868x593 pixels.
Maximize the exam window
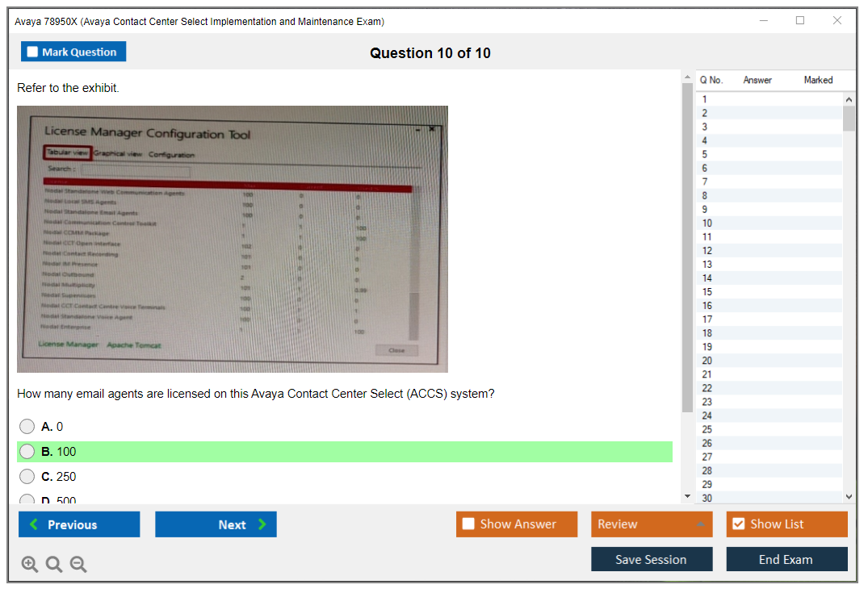[x=800, y=21]
